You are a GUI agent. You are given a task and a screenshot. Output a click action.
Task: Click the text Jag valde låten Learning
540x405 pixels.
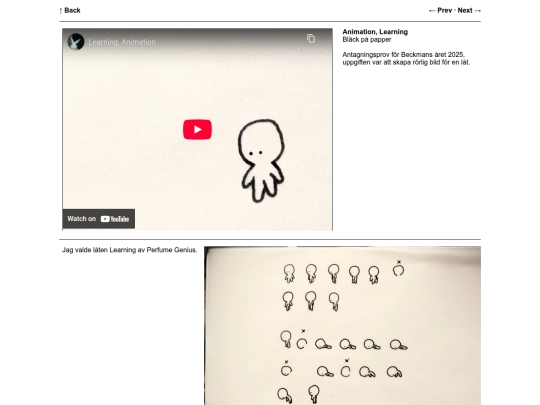point(129,250)
